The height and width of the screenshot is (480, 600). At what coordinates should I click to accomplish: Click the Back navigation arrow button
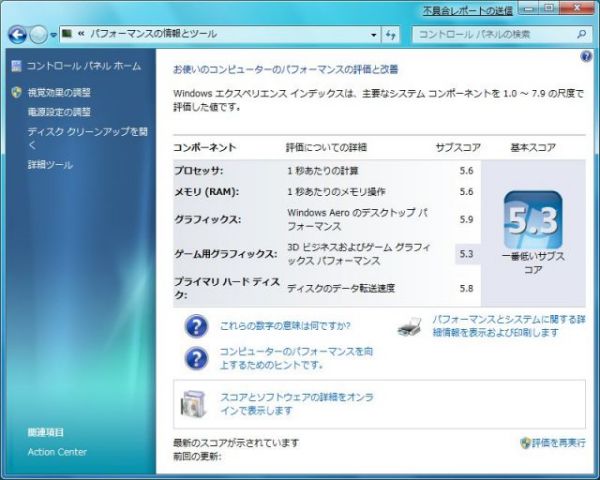click(x=18, y=34)
